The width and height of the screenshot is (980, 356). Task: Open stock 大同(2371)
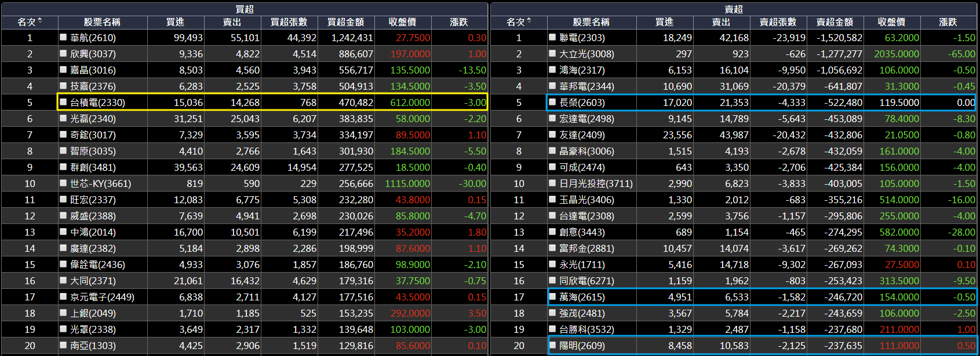click(93, 281)
